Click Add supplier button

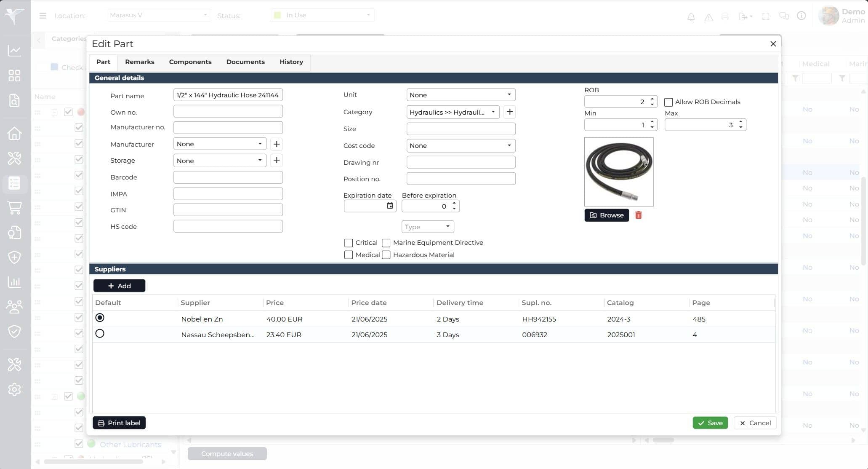click(119, 286)
